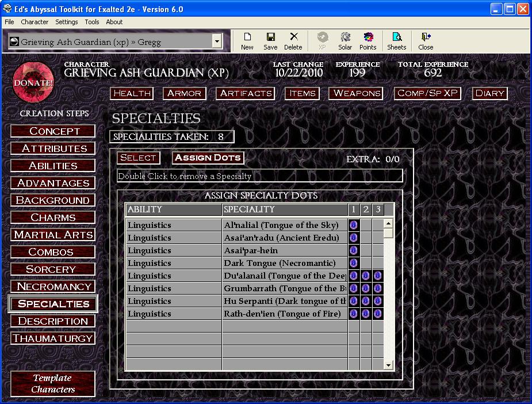
Task: Click the application icon in title bar
Action: [x=7, y=9]
